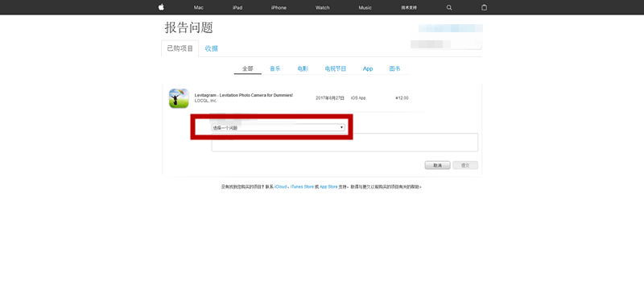This screenshot has width=644, height=290.
Task: Open the Mac menu item
Action: [x=199, y=8]
